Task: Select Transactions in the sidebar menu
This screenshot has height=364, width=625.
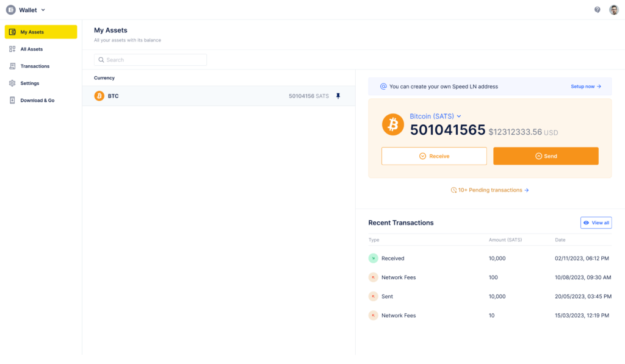Action: coord(34,66)
